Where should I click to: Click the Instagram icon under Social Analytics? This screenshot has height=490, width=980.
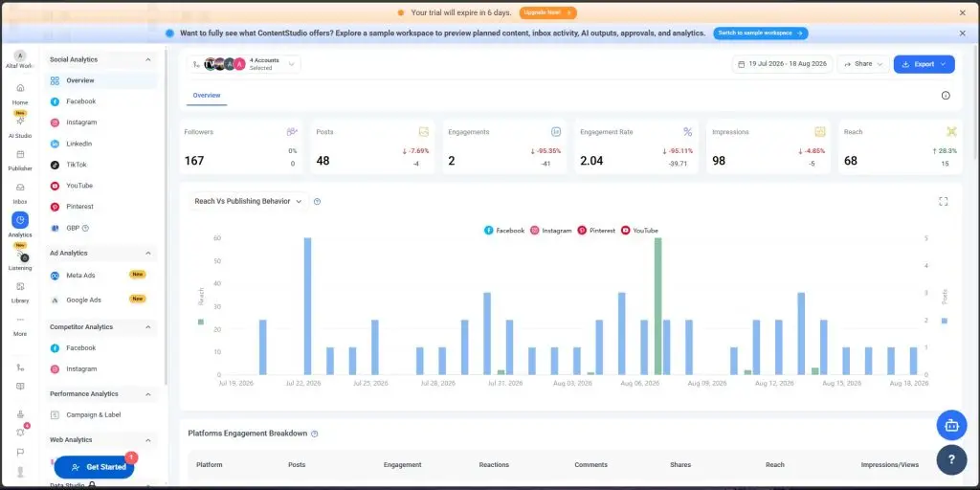coord(55,122)
